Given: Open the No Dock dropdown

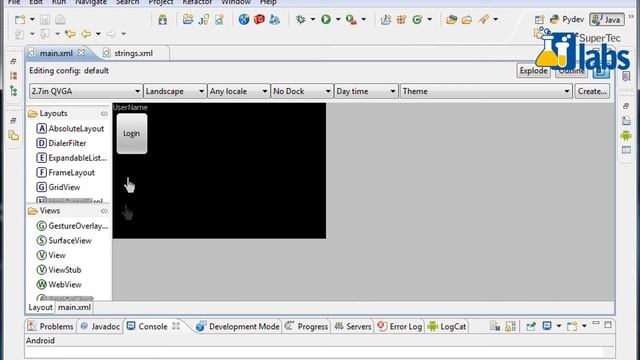Looking at the screenshot, I should 301,91.
